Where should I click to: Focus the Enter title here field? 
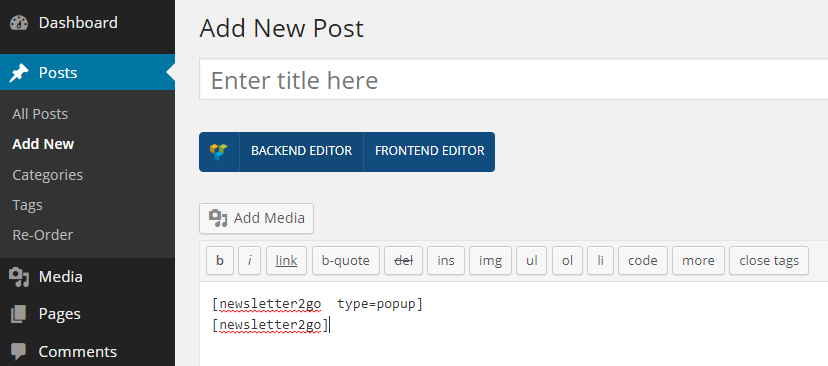513,80
